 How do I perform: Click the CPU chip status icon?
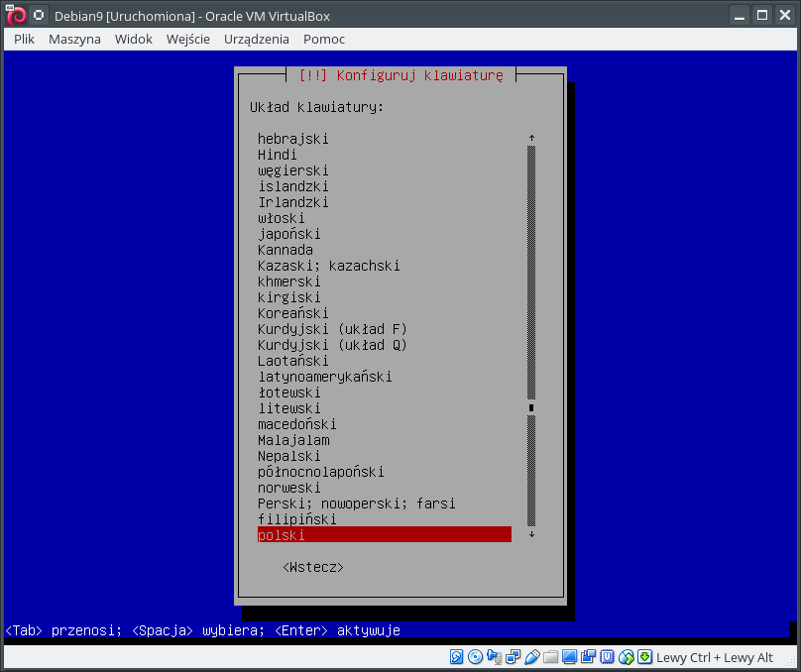coord(607,657)
